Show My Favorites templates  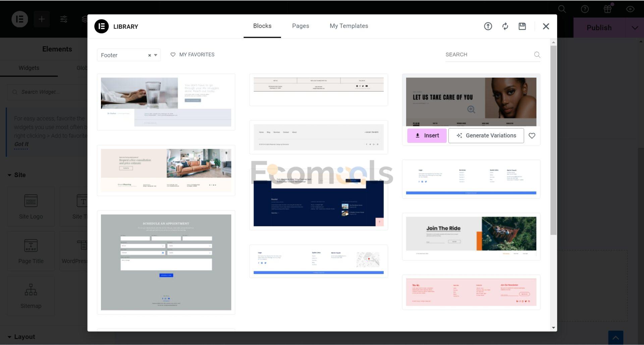point(193,55)
